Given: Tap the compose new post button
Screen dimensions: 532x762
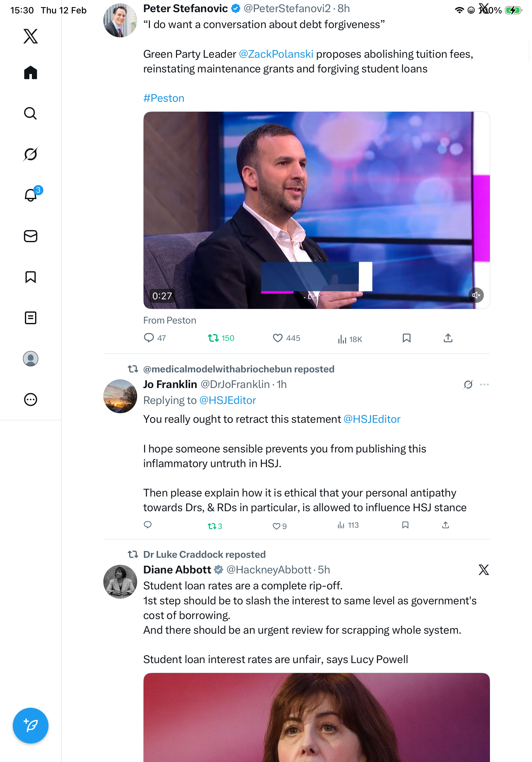Looking at the screenshot, I should pyautogui.click(x=31, y=726).
